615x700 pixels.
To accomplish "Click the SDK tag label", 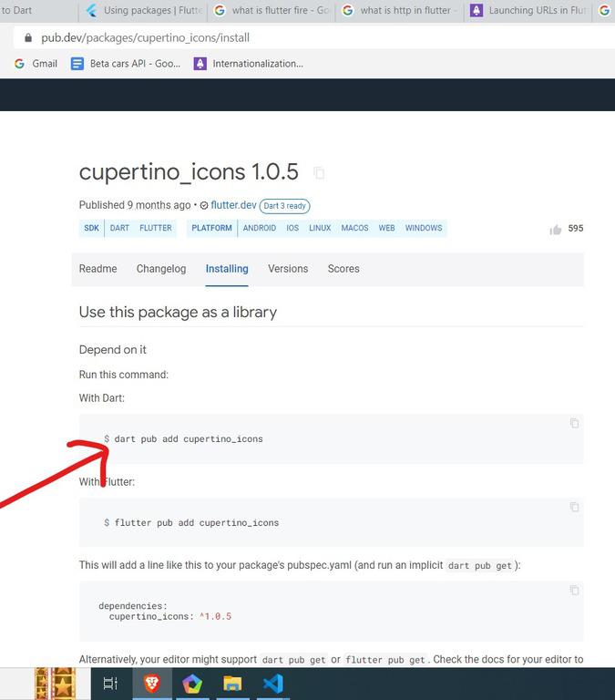I will 91,228.
